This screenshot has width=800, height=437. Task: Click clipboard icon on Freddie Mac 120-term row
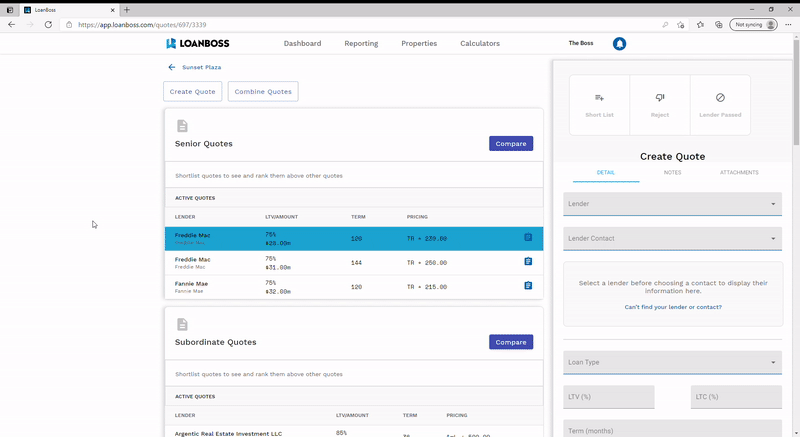tap(528, 237)
